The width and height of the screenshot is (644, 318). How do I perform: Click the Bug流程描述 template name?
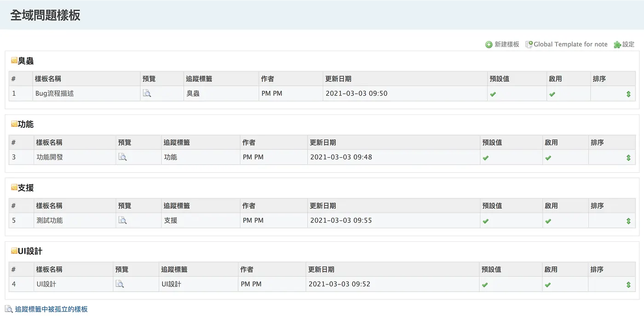54,93
